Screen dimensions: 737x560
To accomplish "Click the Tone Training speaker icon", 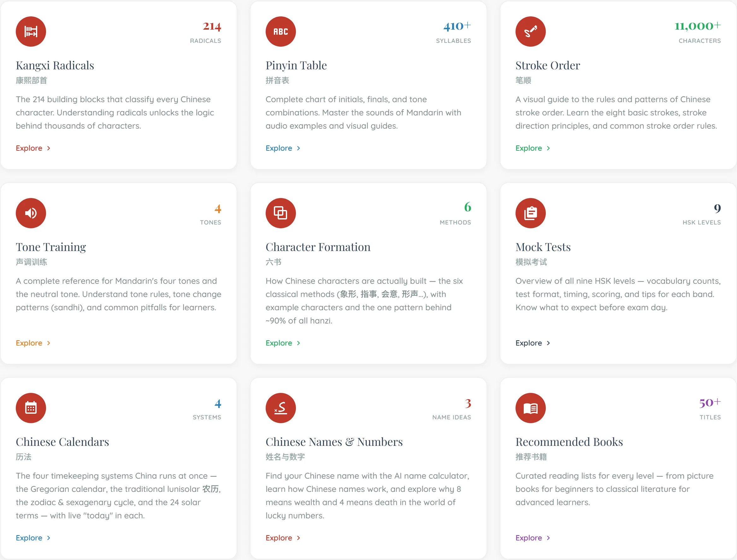I will point(31,213).
